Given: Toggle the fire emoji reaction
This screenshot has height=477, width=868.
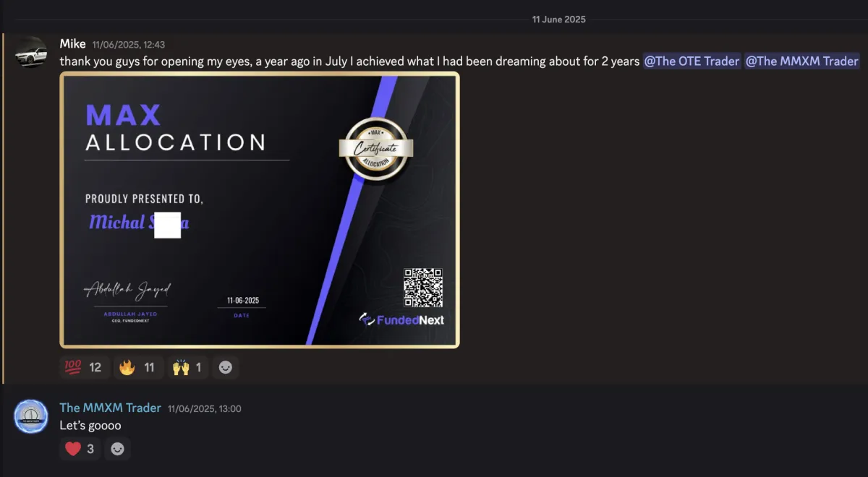Looking at the screenshot, I should (138, 367).
